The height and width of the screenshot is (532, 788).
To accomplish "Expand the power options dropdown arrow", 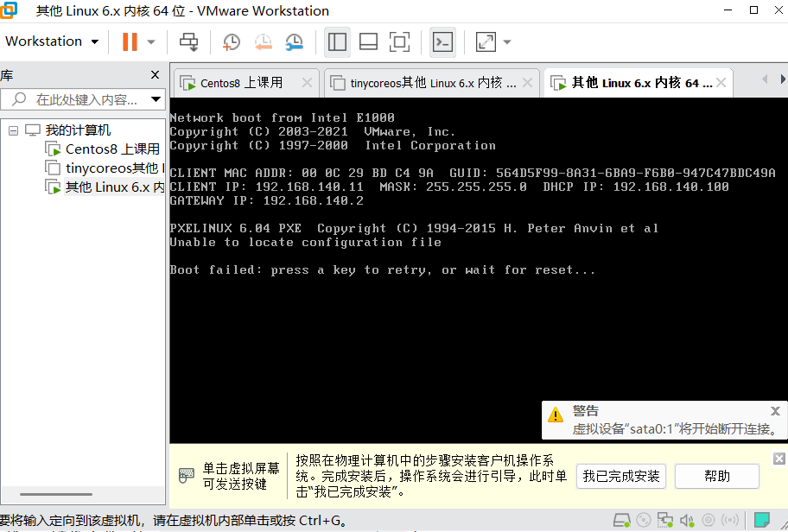I will click(151, 41).
